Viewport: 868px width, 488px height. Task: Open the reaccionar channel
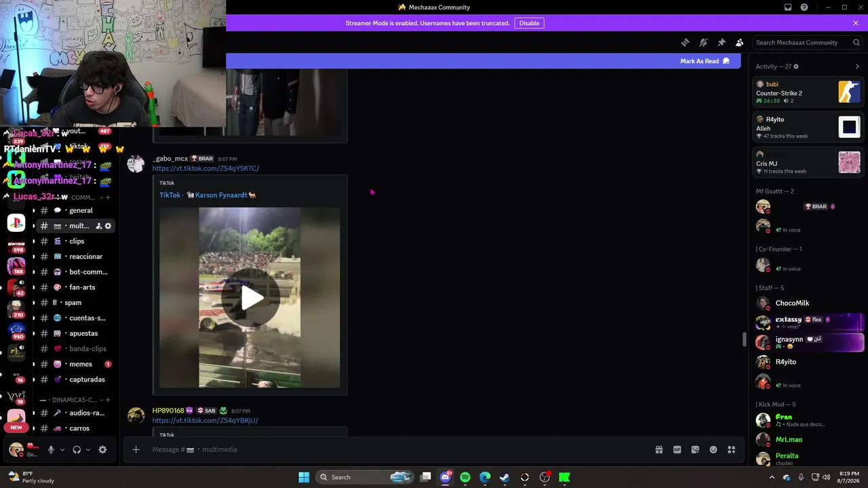tap(75, 256)
